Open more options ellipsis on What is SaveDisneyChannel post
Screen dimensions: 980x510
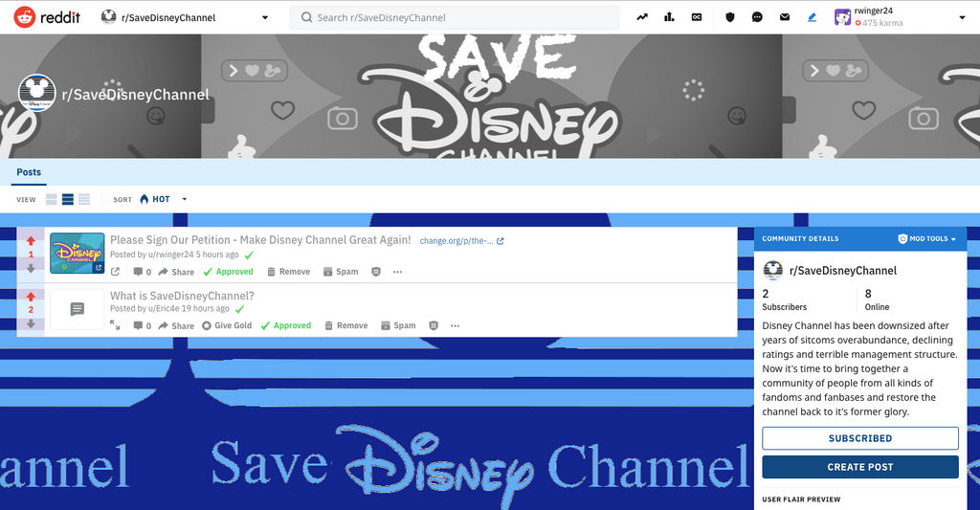[x=455, y=325]
